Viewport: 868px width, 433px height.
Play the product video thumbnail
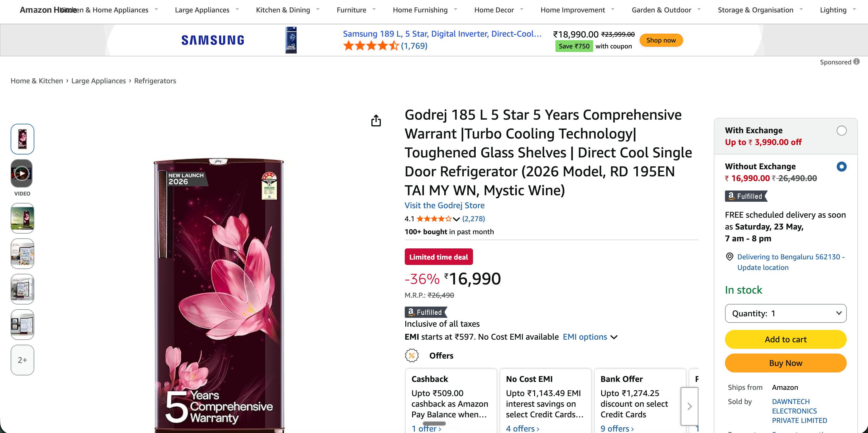point(22,174)
